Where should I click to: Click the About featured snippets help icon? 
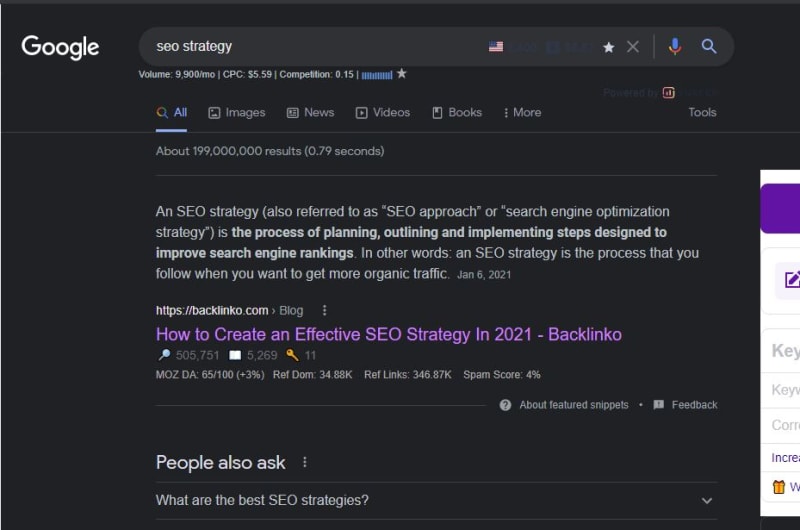click(x=505, y=405)
